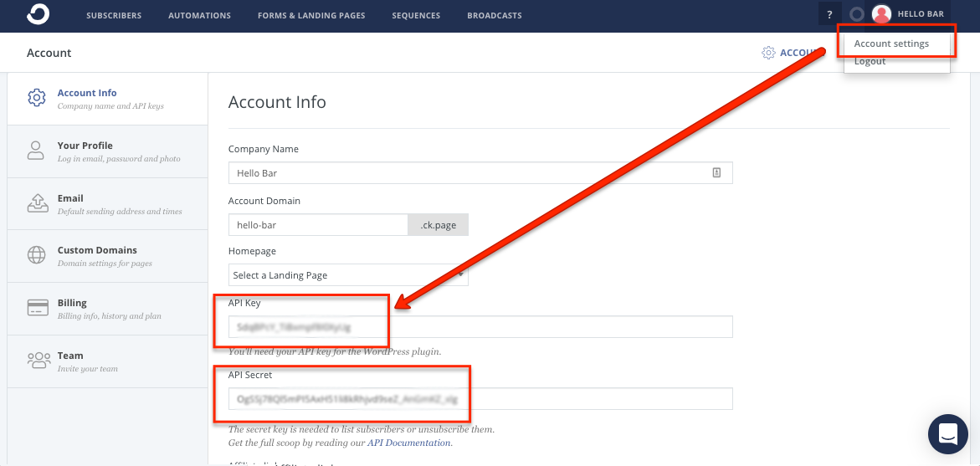Click the API Secret label
Viewport: 980px width, 466px height.
pyautogui.click(x=250, y=375)
